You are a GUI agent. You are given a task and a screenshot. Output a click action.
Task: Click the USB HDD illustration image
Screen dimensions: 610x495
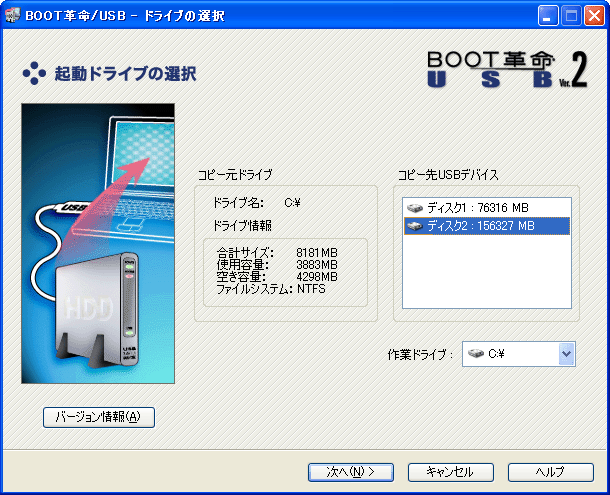tap(98, 244)
